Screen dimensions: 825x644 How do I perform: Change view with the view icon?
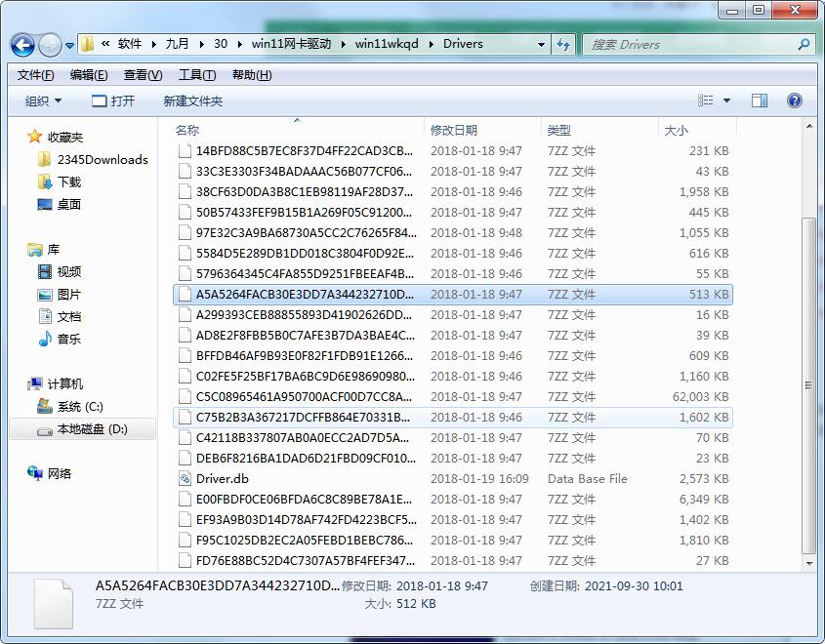[x=705, y=101]
